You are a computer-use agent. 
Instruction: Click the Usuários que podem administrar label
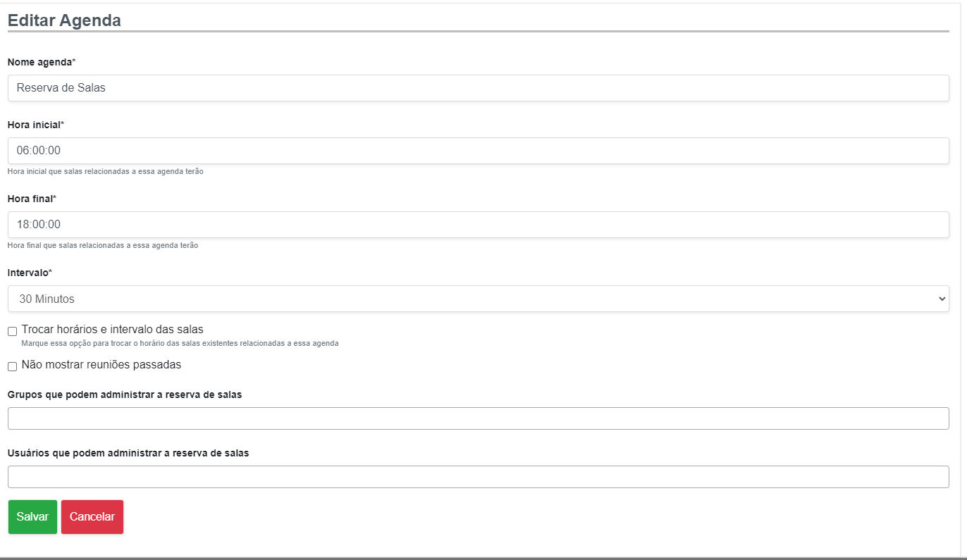(128, 453)
